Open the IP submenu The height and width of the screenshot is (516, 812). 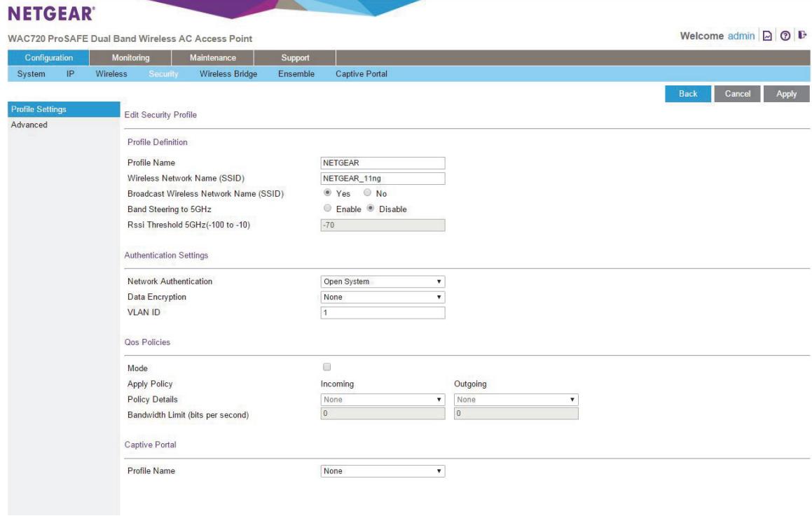pos(71,74)
